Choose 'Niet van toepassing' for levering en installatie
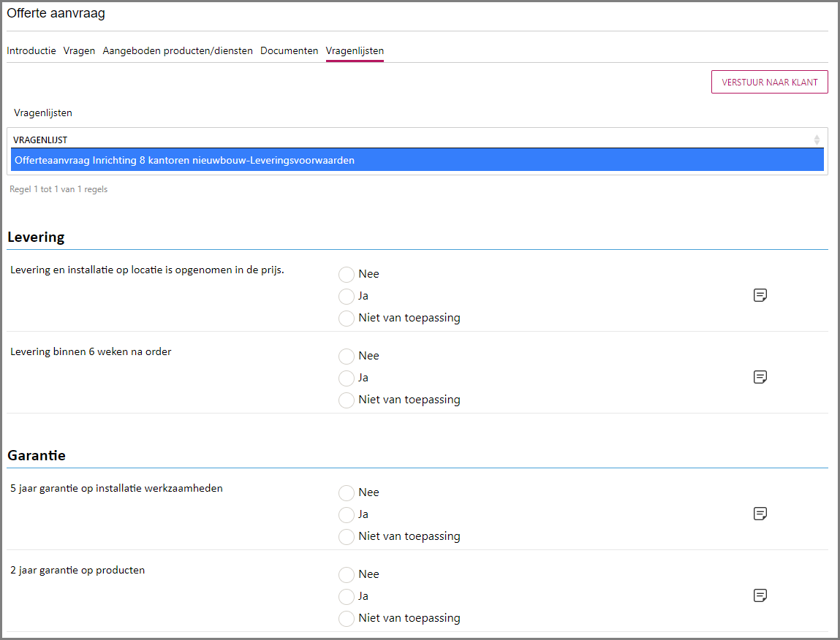Screen dimensions: 840x640 (346, 318)
